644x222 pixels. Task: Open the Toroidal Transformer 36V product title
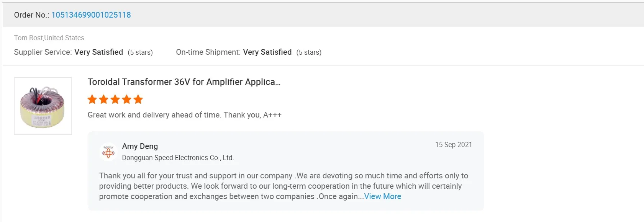tap(184, 82)
